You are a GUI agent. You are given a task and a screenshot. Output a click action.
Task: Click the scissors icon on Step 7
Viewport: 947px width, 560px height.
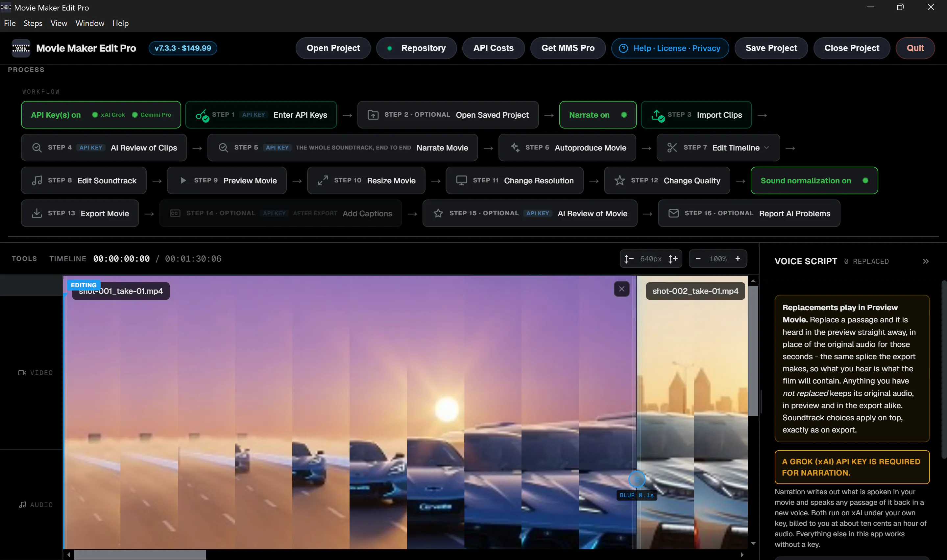click(672, 148)
